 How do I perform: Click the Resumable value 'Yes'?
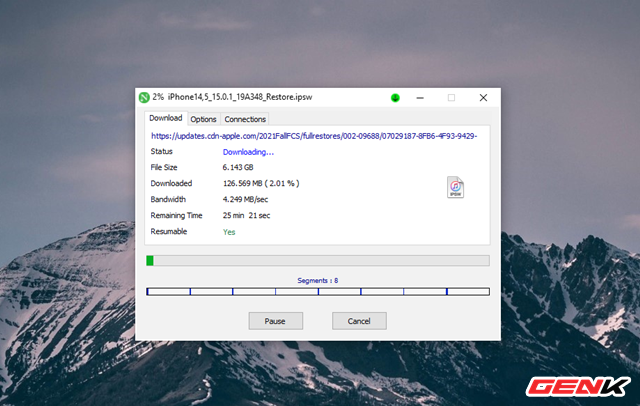(229, 232)
